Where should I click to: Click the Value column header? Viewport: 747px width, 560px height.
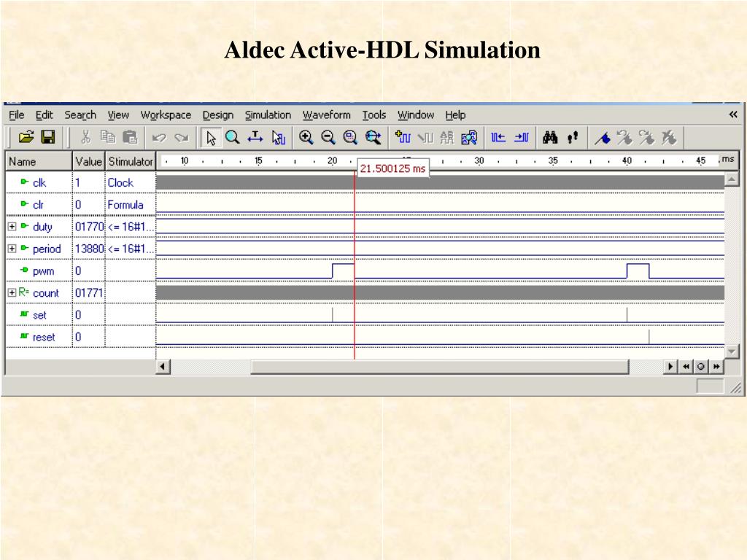88,161
